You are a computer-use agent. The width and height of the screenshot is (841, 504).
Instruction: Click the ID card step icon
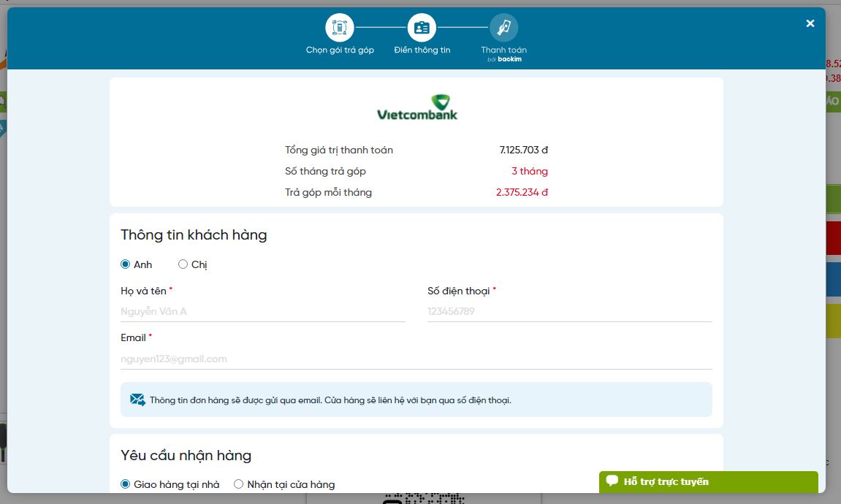422,27
